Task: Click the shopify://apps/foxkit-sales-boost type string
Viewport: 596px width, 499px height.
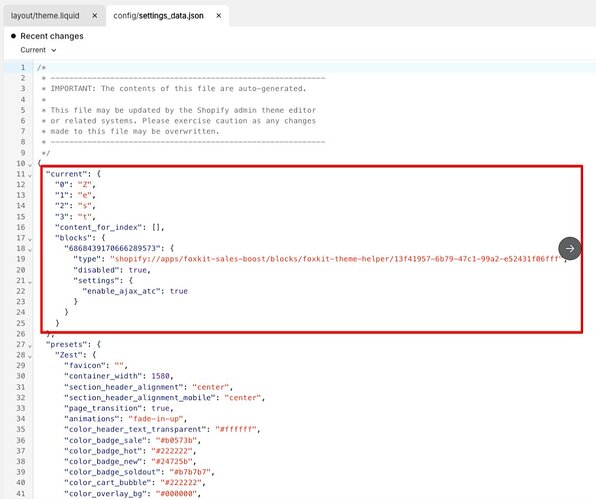Action: tap(336, 259)
